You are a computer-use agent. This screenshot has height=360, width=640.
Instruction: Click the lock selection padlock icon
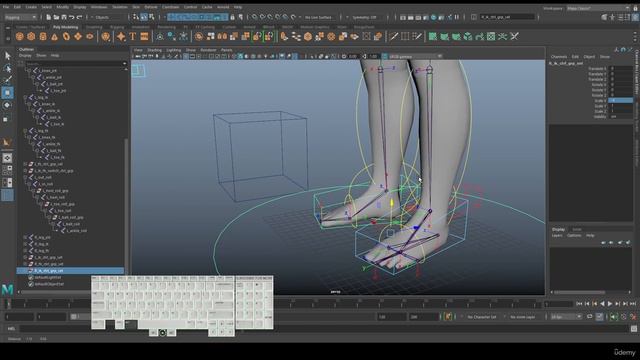(x=233, y=18)
